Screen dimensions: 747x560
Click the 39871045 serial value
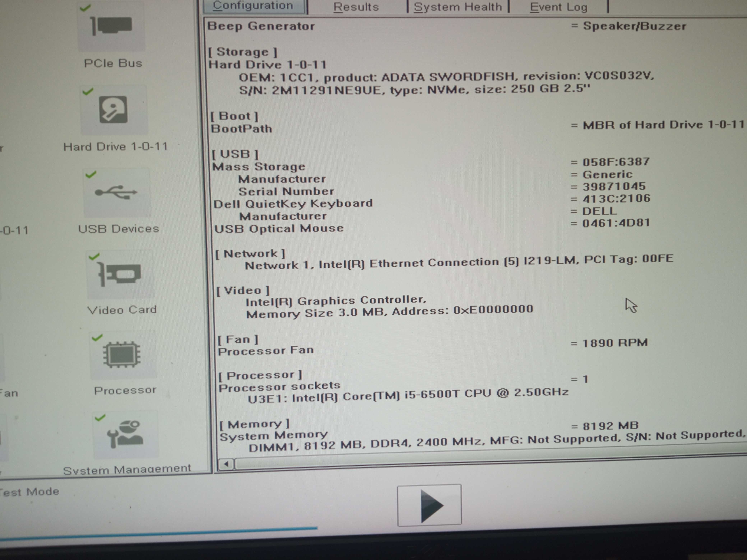point(614,186)
